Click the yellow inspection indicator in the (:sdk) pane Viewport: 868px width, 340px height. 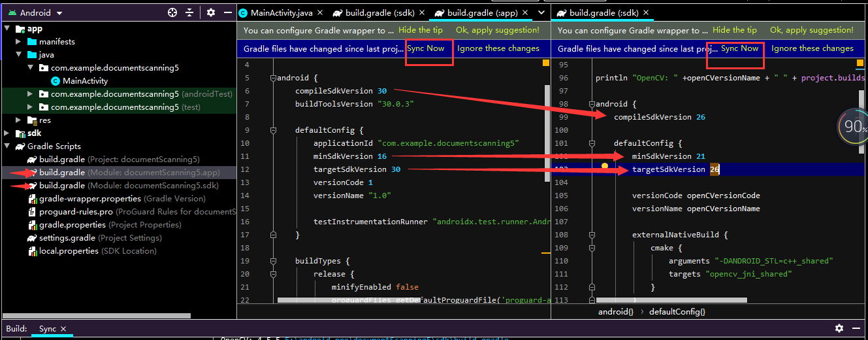point(860,63)
